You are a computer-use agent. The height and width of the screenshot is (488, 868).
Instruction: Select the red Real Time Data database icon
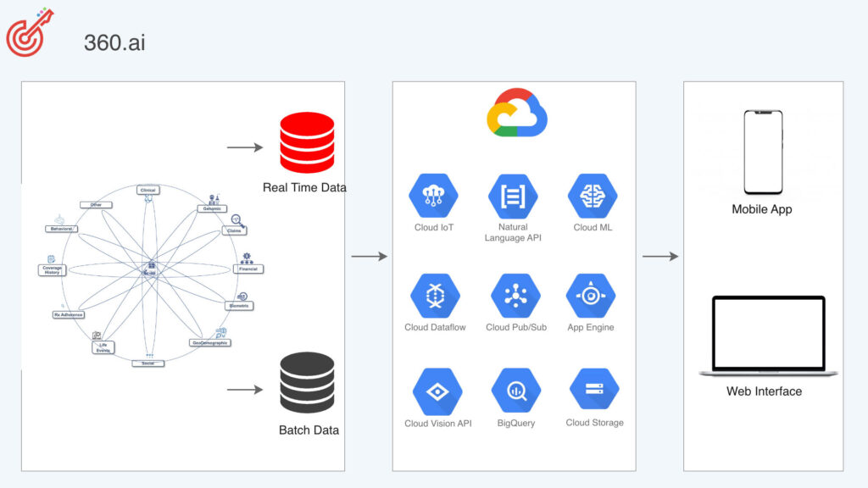[x=307, y=142]
